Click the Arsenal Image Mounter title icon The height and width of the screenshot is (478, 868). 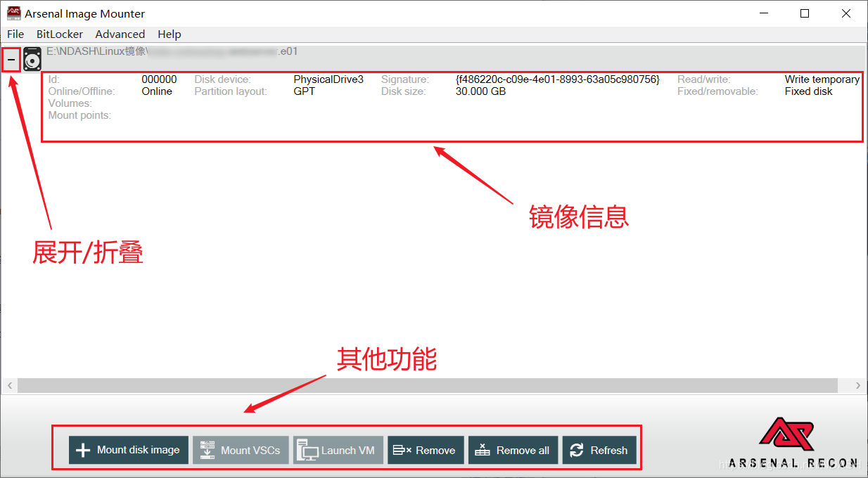pos(13,13)
